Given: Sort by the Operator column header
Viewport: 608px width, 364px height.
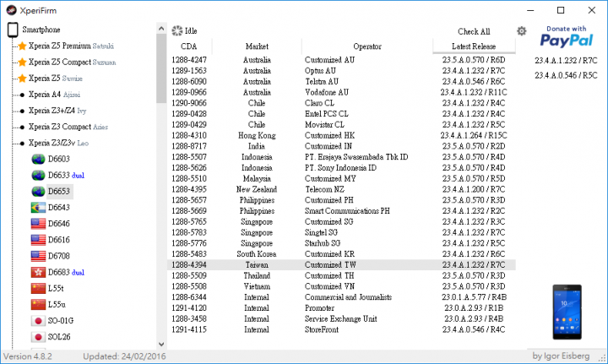Looking at the screenshot, I should (x=367, y=46).
